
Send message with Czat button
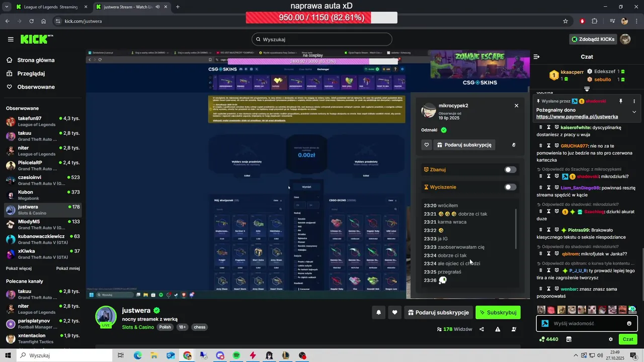(x=628, y=339)
